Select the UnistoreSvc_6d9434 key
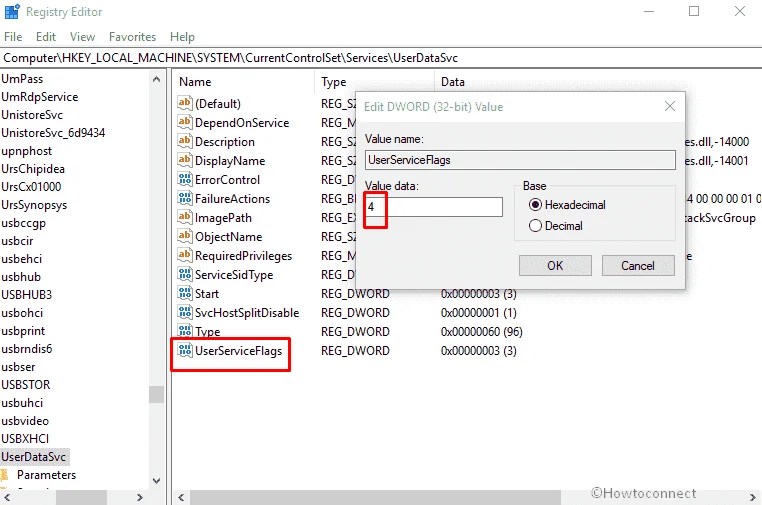Viewport: 762px width, 505px height. [53, 133]
